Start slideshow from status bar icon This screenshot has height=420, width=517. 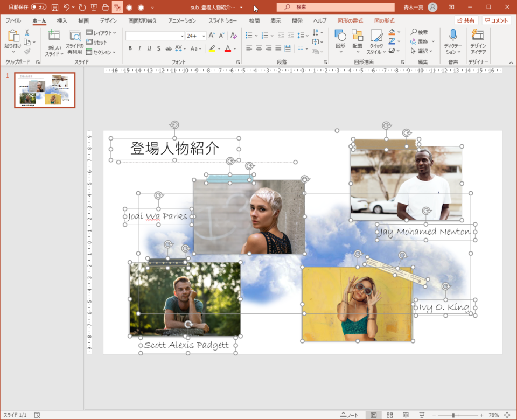(422, 415)
